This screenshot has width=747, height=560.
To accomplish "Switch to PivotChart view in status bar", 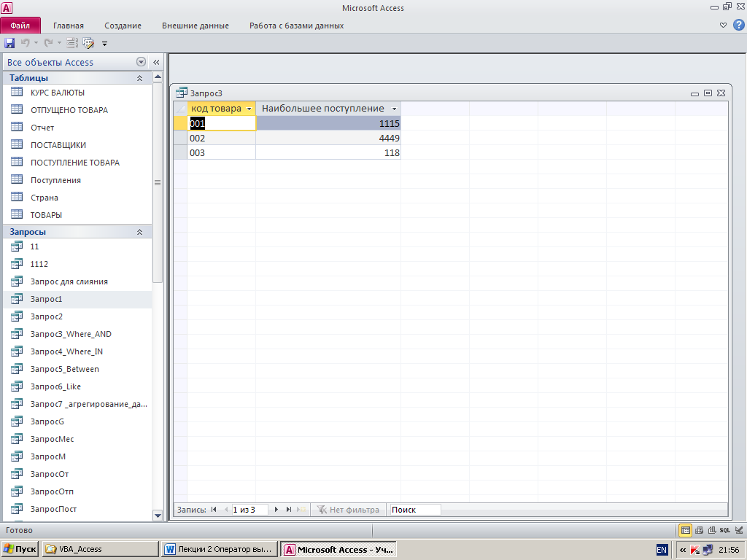I will coord(712,530).
